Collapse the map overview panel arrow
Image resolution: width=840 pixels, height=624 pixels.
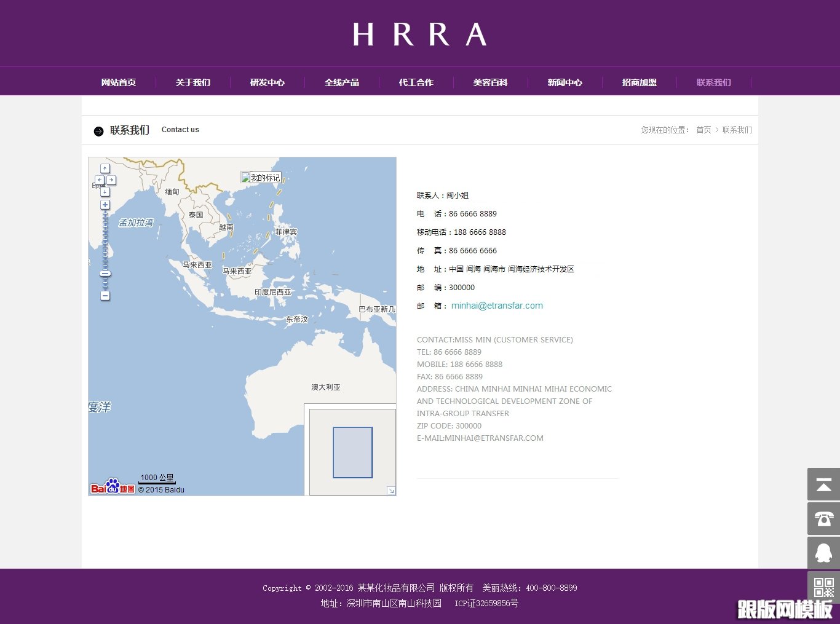390,490
